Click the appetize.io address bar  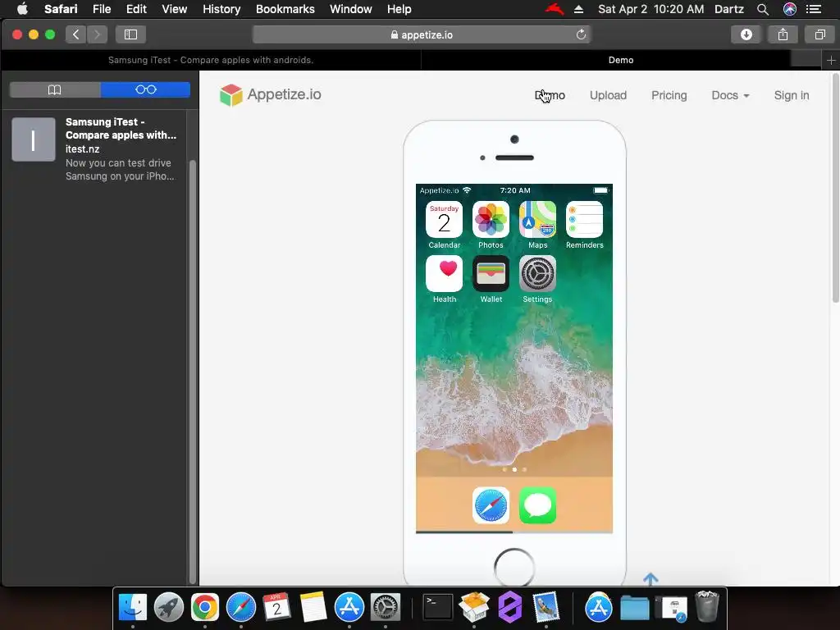click(x=422, y=34)
